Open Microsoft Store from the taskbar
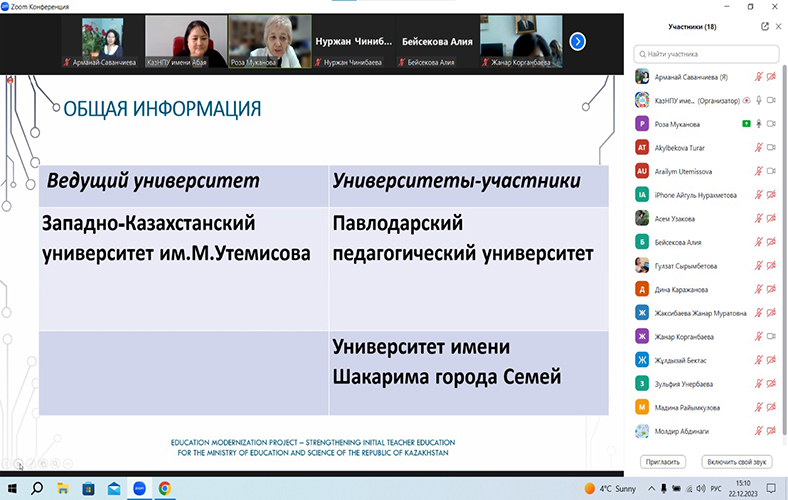788x500 pixels. (89, 488)
